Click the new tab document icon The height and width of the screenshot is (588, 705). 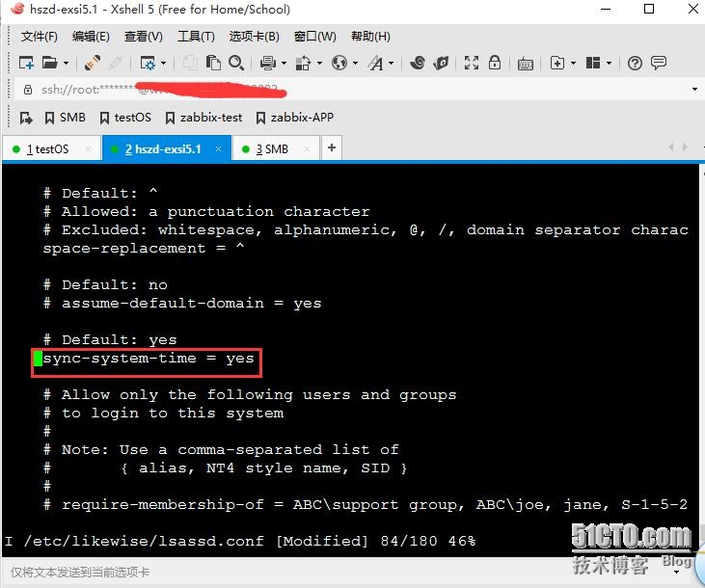click(557, 63)
